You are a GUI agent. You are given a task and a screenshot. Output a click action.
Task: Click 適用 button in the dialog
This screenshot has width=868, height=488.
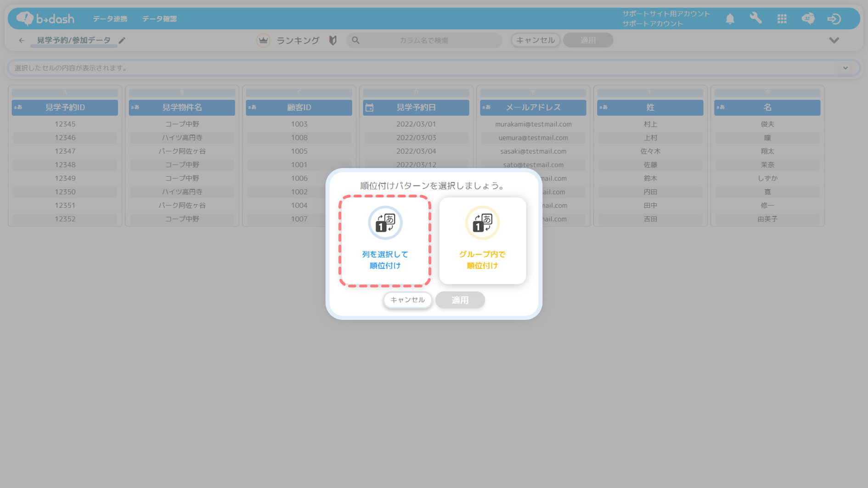[x=460, y=300]
